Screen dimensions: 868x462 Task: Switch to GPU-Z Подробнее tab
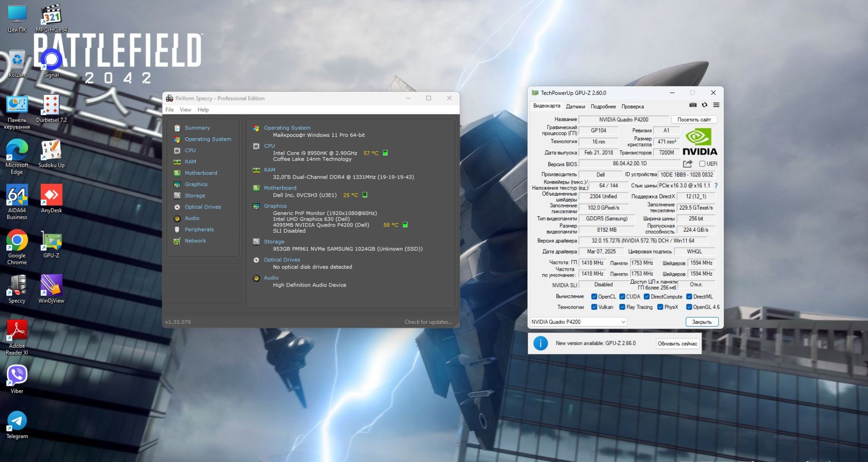(603, 106)
